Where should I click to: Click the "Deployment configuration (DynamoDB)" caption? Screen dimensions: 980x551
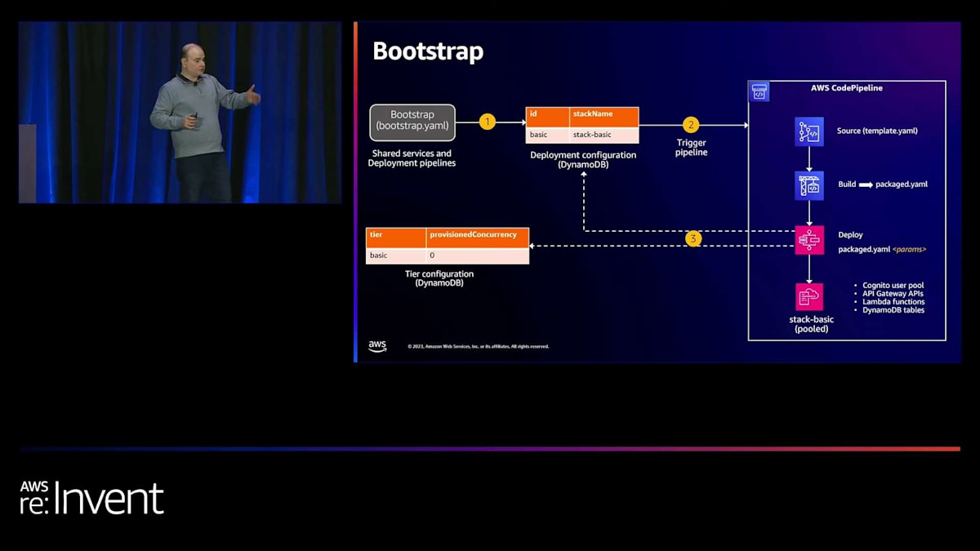point(582,160)
